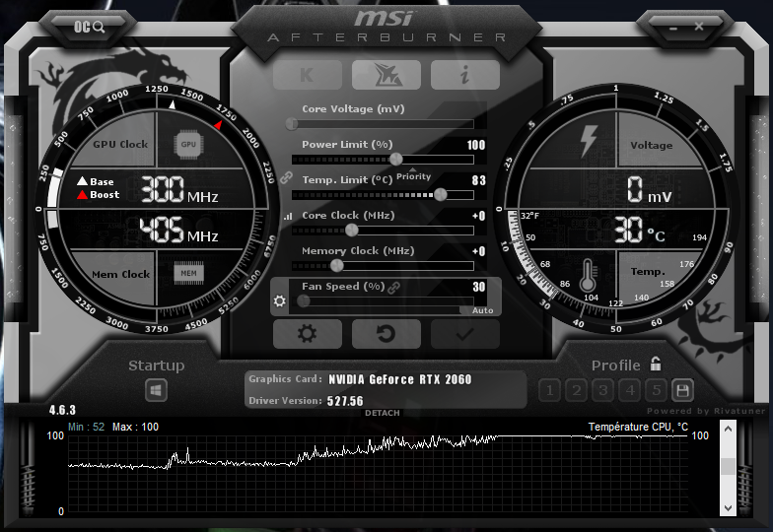Click the Temp. Limit value 83
The height and width of the screenshot is (532, 773).
click(479, 180)
